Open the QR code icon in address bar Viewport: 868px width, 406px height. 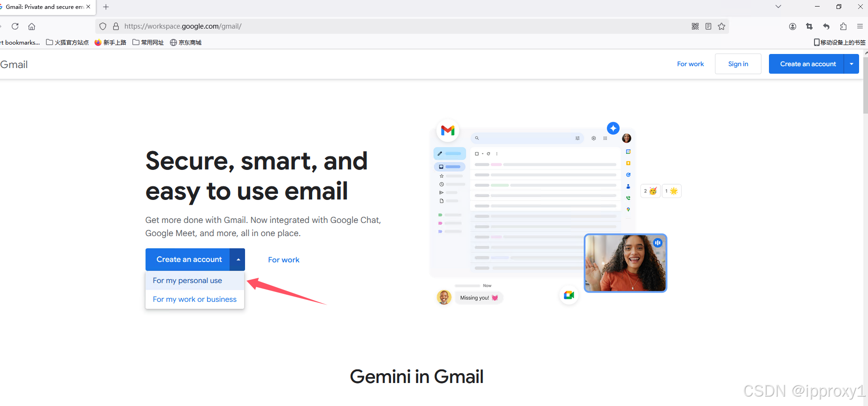(695, 26)
